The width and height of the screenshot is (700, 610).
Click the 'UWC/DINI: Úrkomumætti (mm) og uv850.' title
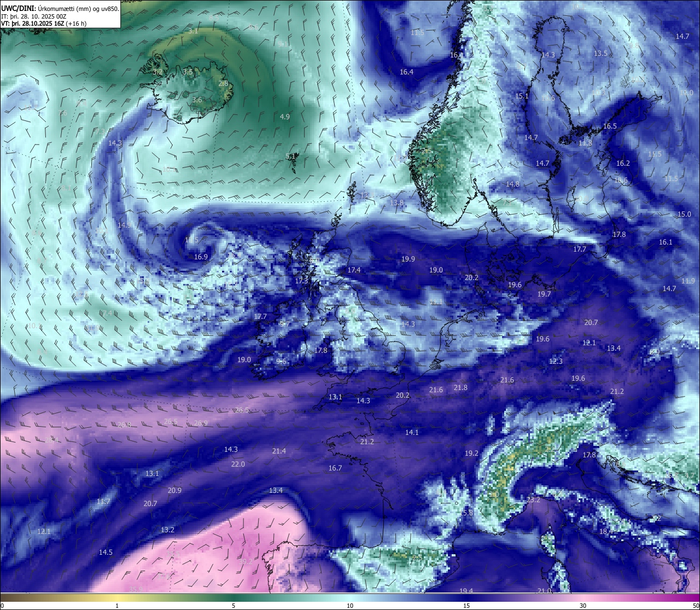point(60,8)
